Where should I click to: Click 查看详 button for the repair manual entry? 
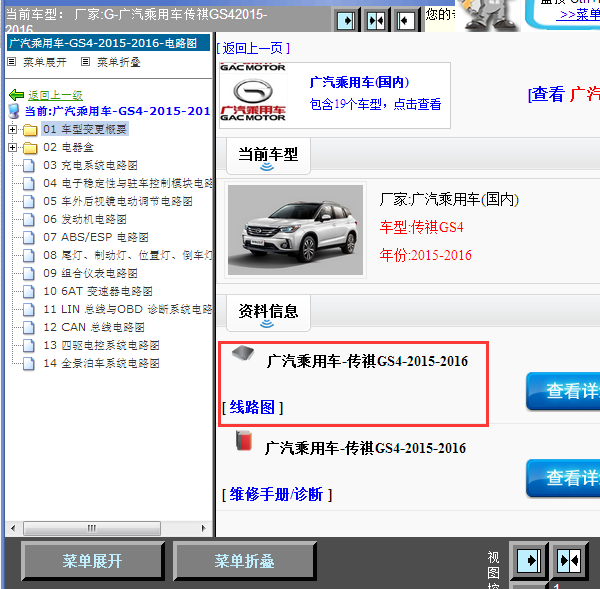pyautogui.click(x=563, y=478)
